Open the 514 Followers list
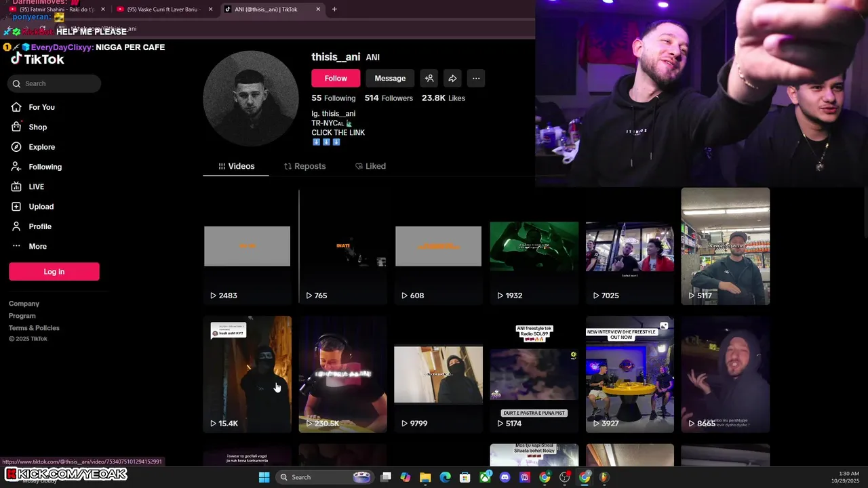The height and width of the screenshot is (488, 868). 389,98
